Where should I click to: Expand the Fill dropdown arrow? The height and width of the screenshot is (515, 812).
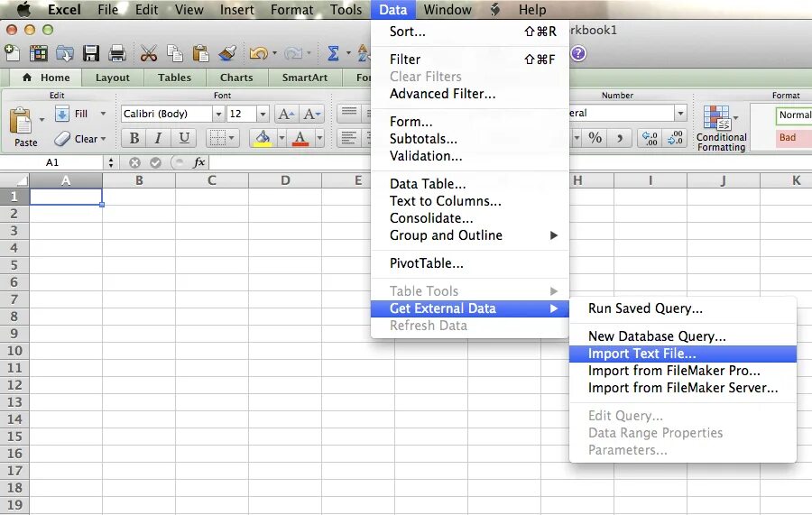click(x=103, y=114)
